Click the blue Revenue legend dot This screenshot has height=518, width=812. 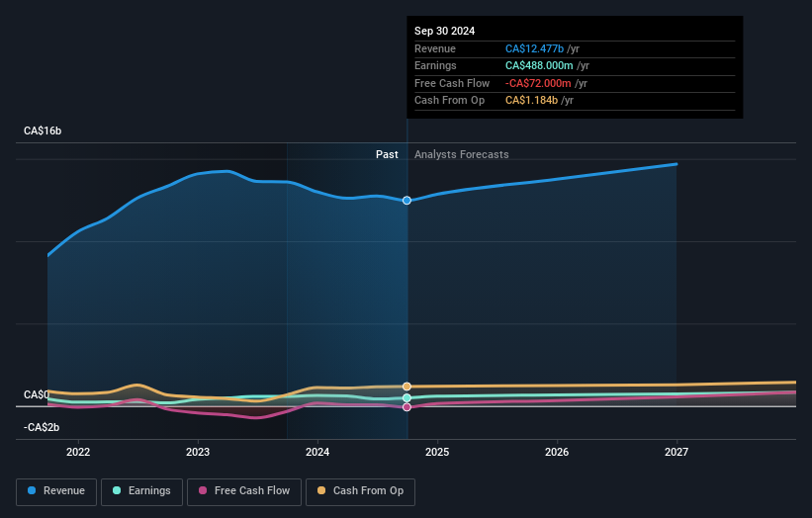point(32,490)
